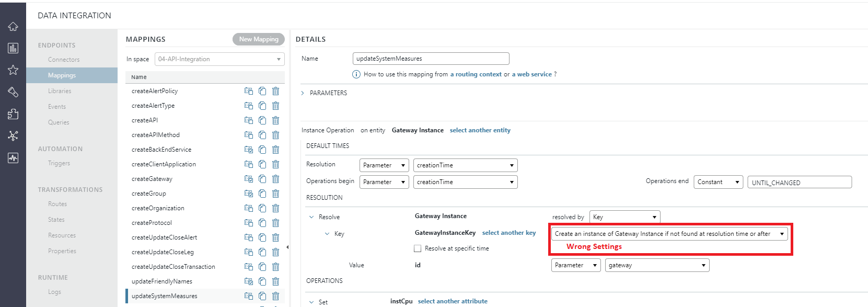868x307 pixels.
Task: Open Triggers under Automation
Action: [x=59, y=163]
